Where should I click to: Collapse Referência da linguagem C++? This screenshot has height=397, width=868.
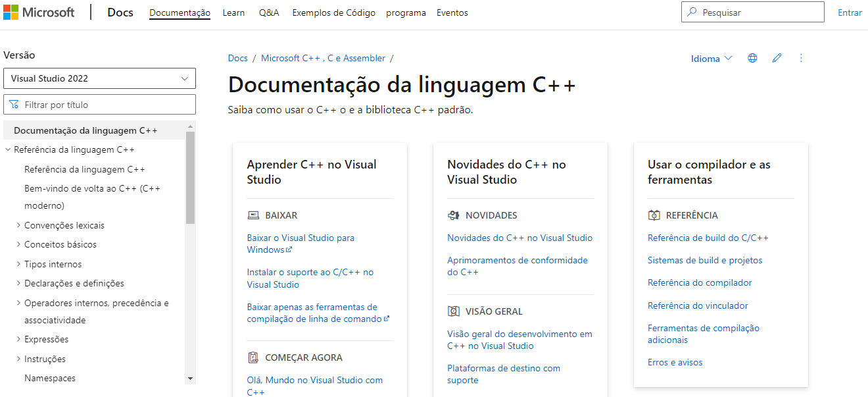pyautogui.click(x=8, y=149)
